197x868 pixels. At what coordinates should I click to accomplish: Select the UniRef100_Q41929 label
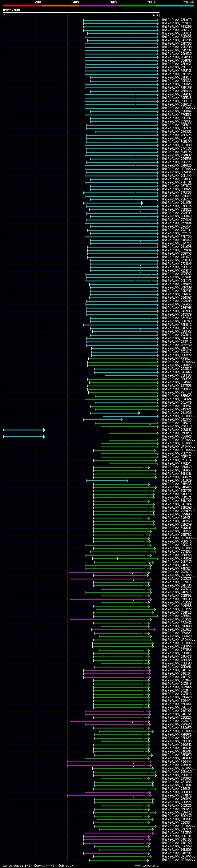click(x=177, y=481)
